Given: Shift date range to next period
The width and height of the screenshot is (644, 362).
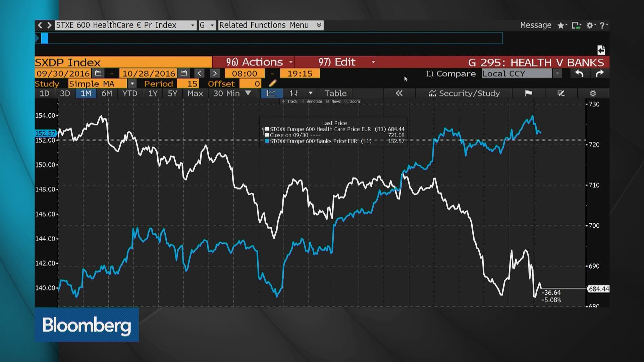Looking at the screenshot, I should point(215,73).
